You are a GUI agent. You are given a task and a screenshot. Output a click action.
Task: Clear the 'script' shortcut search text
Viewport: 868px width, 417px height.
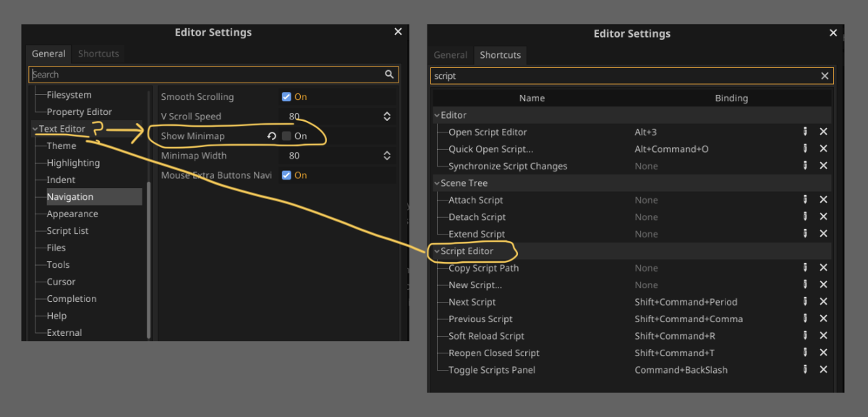click(825, 76)
